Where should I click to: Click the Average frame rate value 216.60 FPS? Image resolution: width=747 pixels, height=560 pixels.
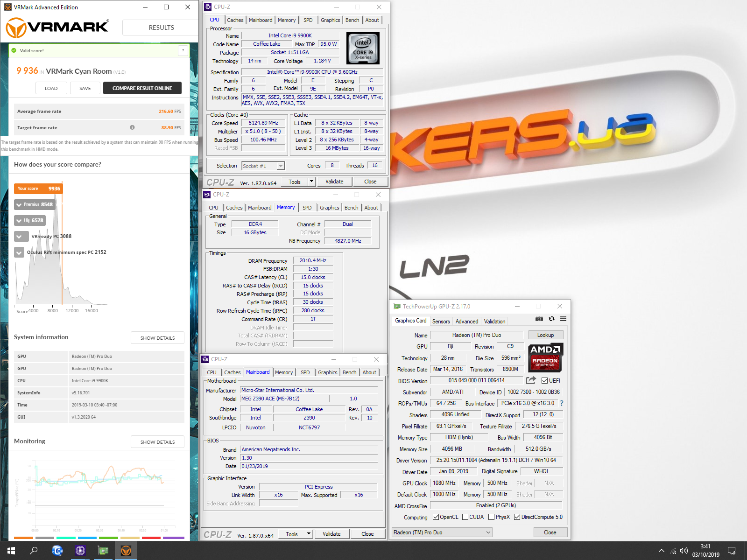169,112
